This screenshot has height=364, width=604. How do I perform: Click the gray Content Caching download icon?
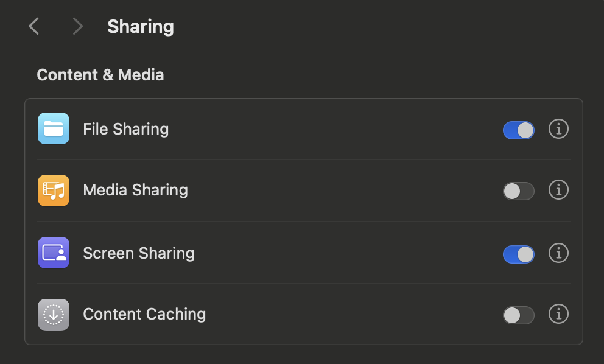pos(54,315)
